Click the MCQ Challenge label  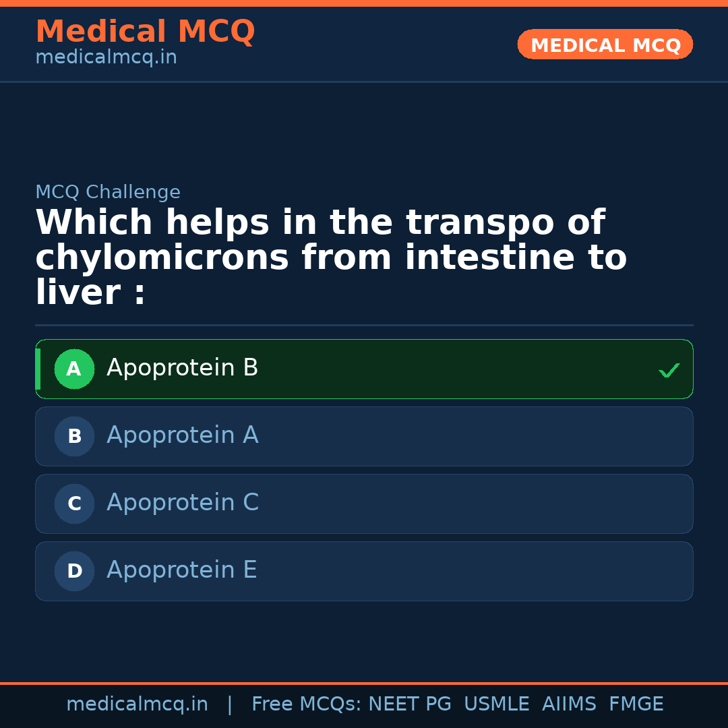pyautogui.click(x=108, y=192)
